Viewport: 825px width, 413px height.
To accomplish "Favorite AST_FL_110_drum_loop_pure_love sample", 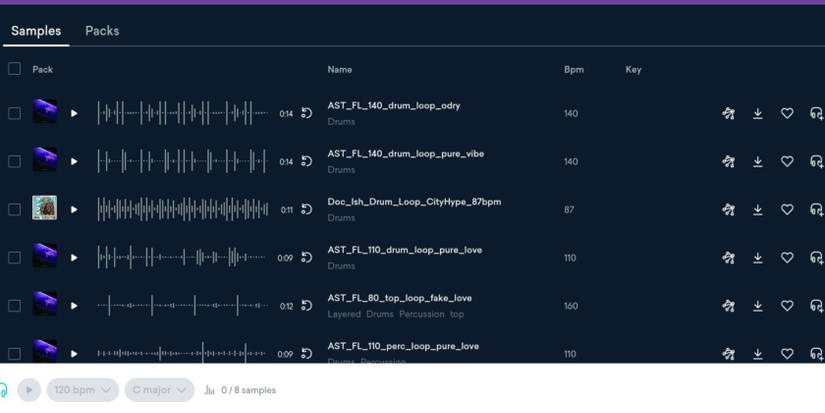I will point(787,257).
